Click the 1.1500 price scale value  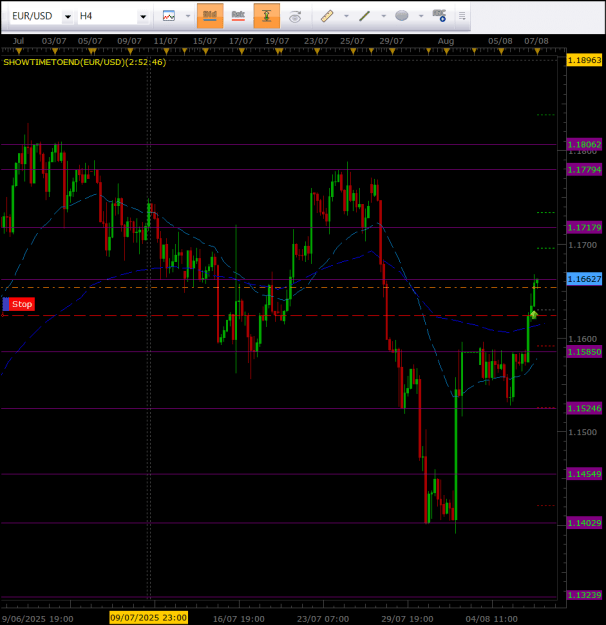point(582,432)
